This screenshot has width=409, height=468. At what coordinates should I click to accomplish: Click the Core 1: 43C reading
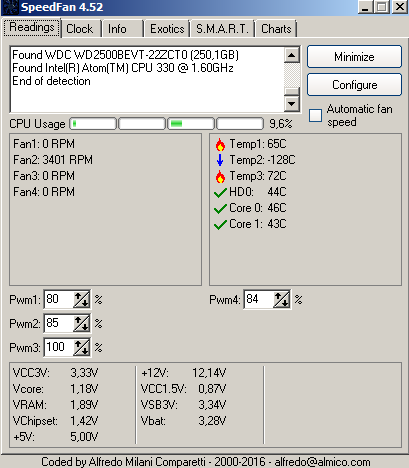pyautogui.click(x=258, y=224)
